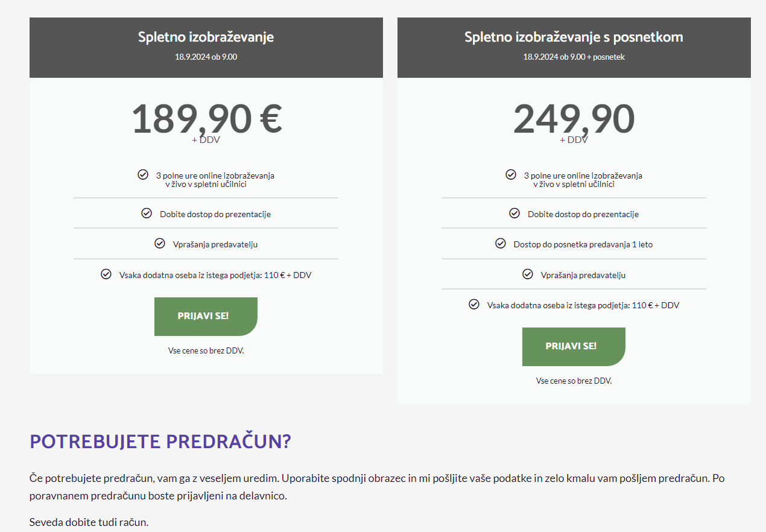
Task: Click checkmark beside "Vsaka dodatna oseba" in 189,90 card
Action: (x=106, y=274)
